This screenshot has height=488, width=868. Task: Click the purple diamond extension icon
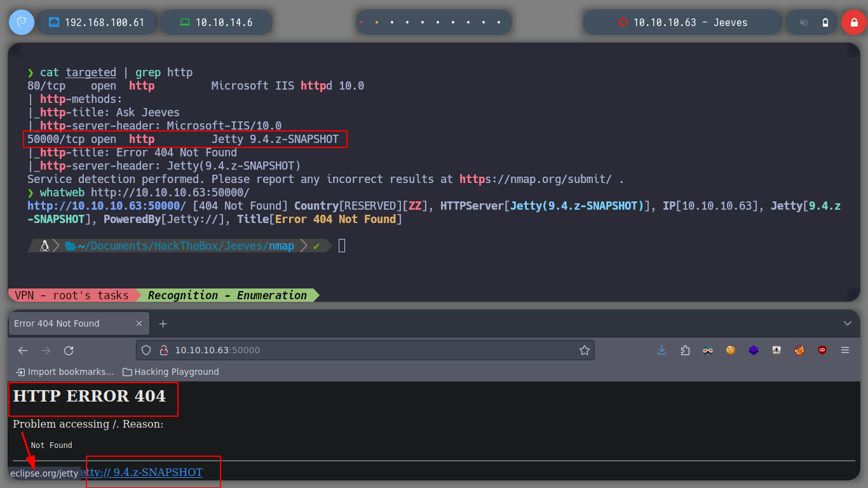point(754,350)
